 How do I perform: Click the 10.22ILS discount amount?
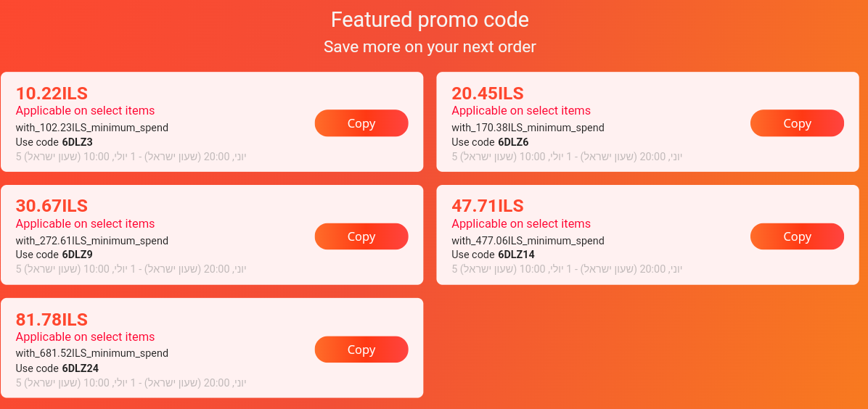(x=52, y=94)
